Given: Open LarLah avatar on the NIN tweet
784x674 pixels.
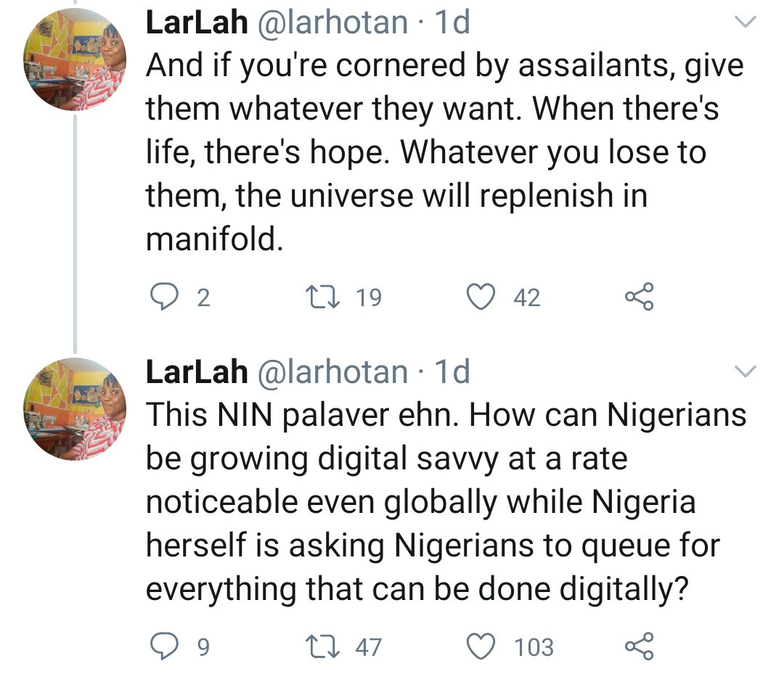Looking at the screenshot, I should tap(75, 410).
